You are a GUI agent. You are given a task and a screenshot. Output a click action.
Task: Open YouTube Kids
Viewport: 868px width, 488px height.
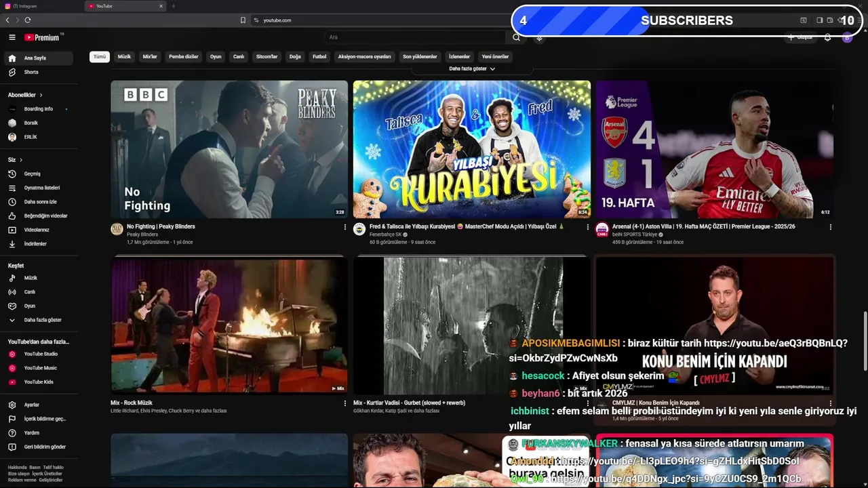click(39, 382)
